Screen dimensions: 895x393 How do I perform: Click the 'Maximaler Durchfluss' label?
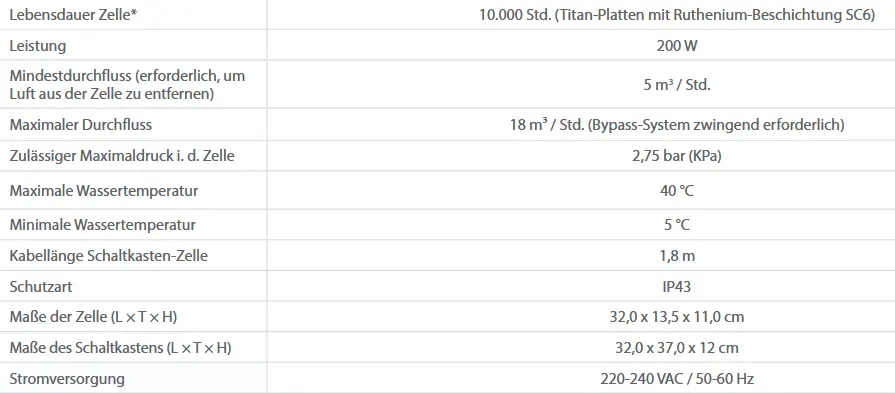point(80,124)
